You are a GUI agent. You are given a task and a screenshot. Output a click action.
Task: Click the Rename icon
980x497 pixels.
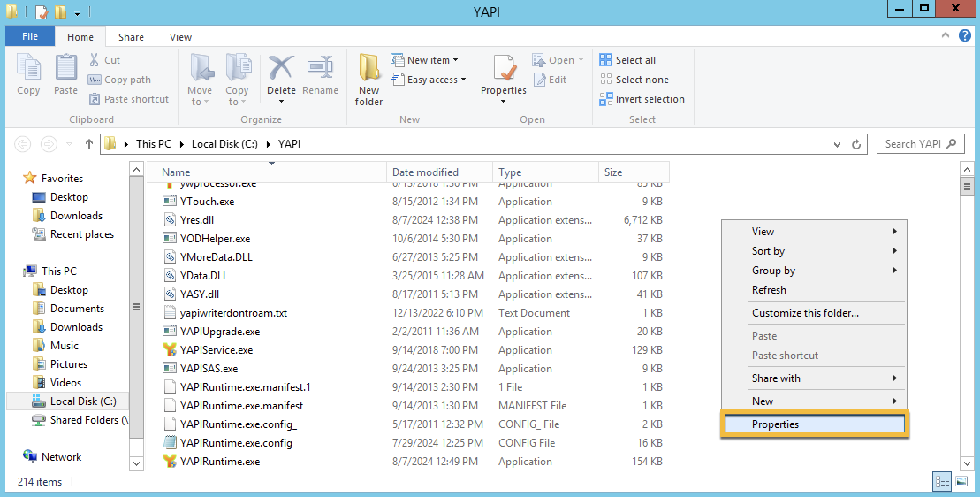(320, 67)
